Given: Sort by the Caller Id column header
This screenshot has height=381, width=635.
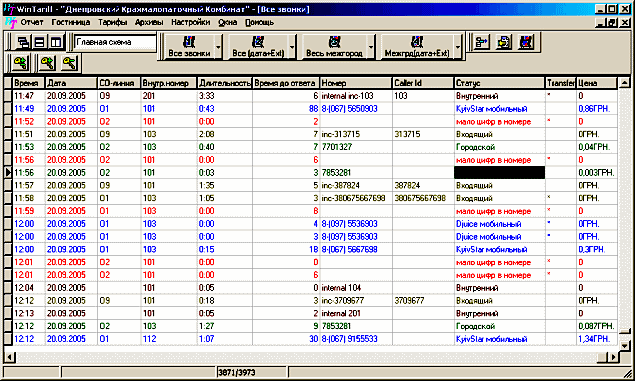Looking at the screenshot, I should [423, 83].
